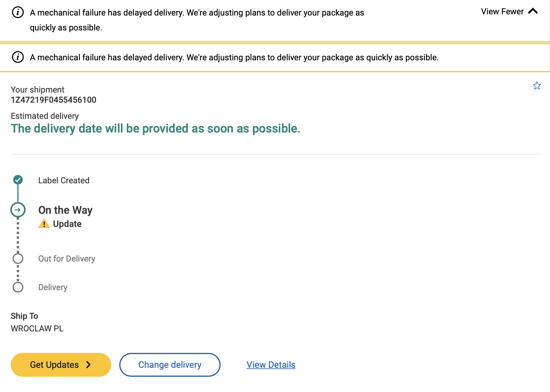550x392 pixels.
Task: Click the On the Way heading
Action: [x=65, y=210]
